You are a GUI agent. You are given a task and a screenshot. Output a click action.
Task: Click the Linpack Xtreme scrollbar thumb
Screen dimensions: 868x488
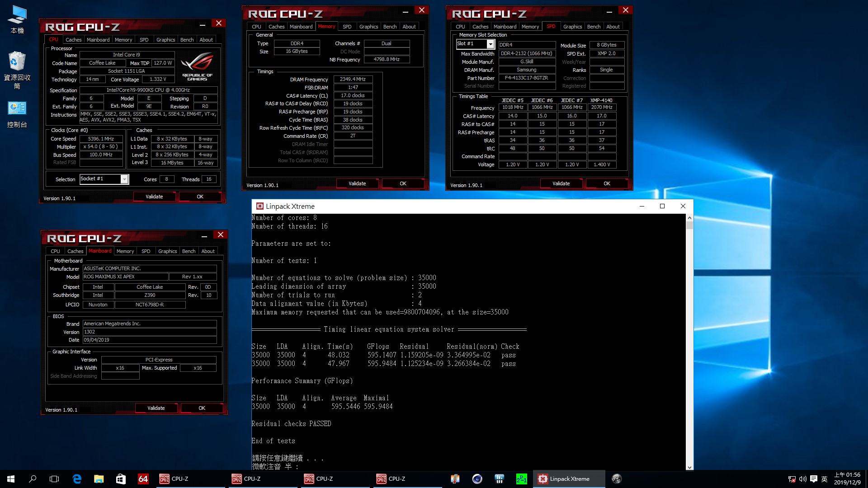click(x=689, y=225)
